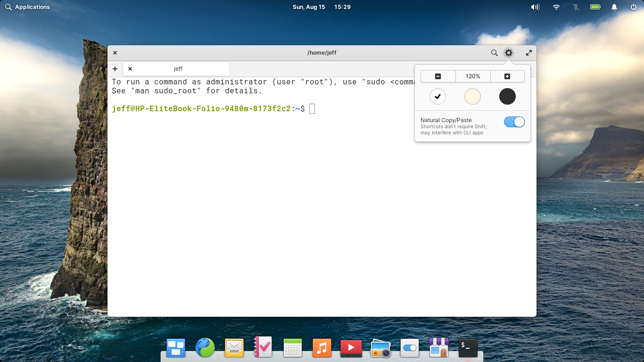Open AppCenter from the dock
Viewport: 644px width, 362px height.
(x=438, y=348)
